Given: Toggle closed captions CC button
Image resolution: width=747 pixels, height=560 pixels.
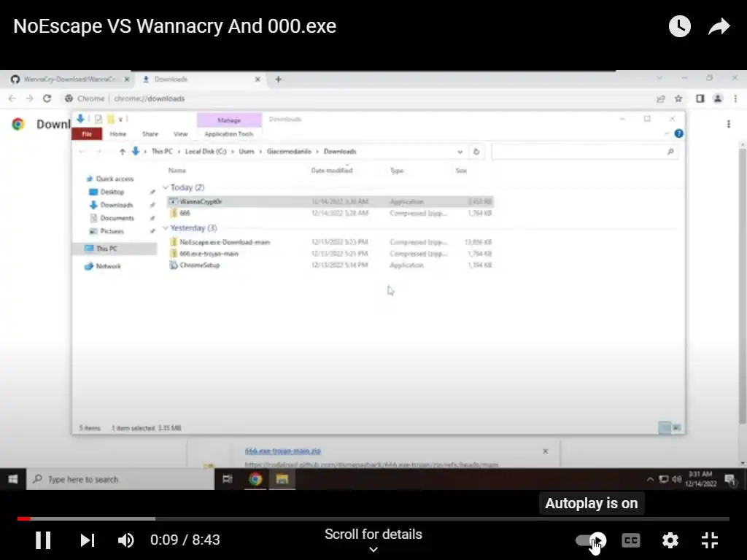Looking at the screenshot, I should point(631,540).
